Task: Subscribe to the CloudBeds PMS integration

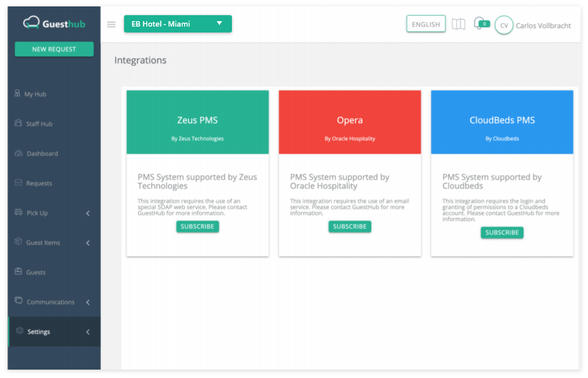Action: coord(502,233)
